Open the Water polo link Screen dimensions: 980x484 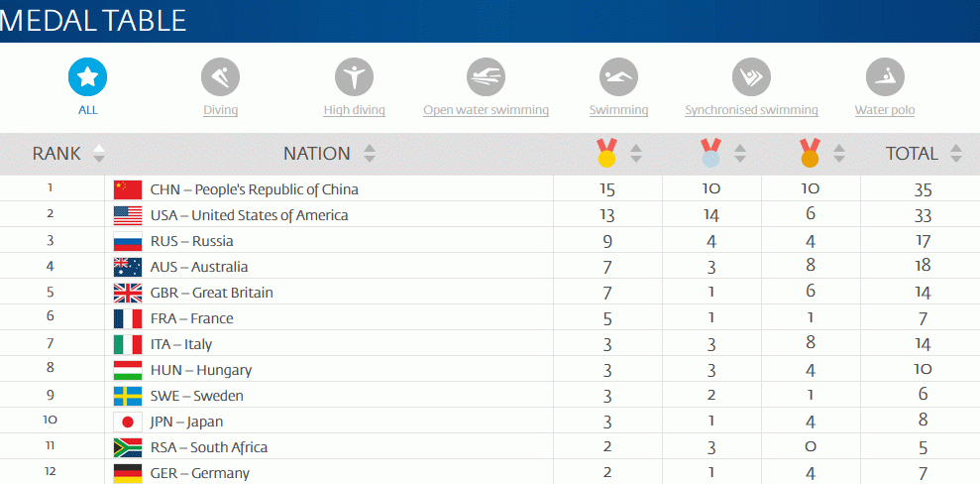click(884, 110)
